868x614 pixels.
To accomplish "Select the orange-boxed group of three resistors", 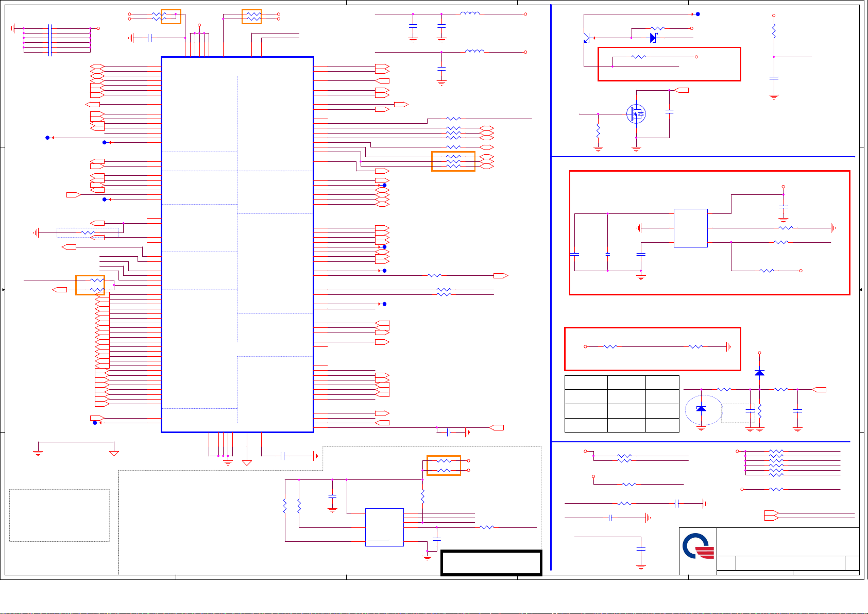I will pyautogui.click(x=453, y=161).
